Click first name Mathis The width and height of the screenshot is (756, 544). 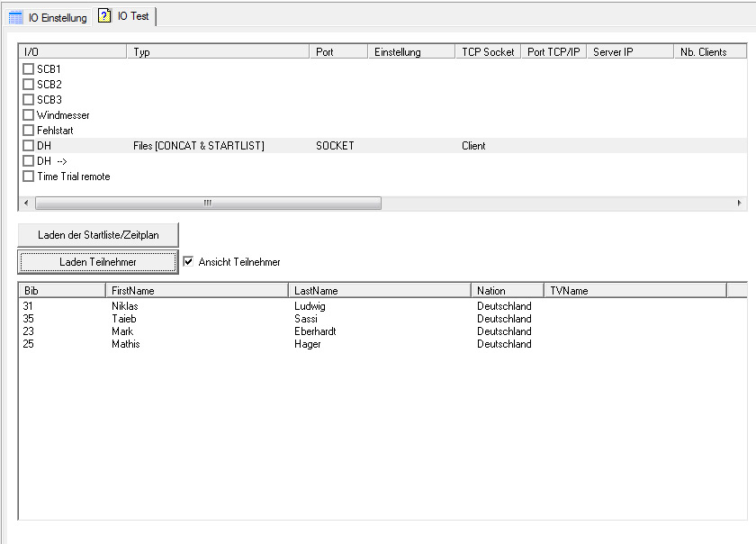click(126, 344)
